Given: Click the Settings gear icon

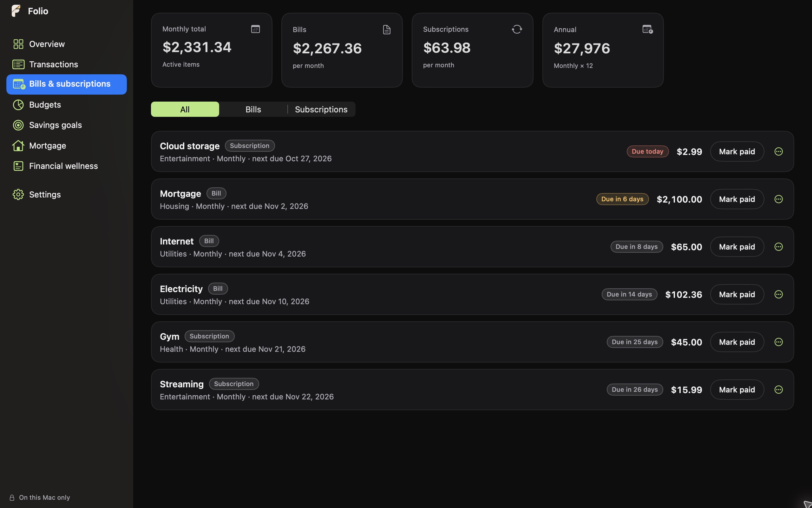Looking at the screenshot, I should [18, 195].
